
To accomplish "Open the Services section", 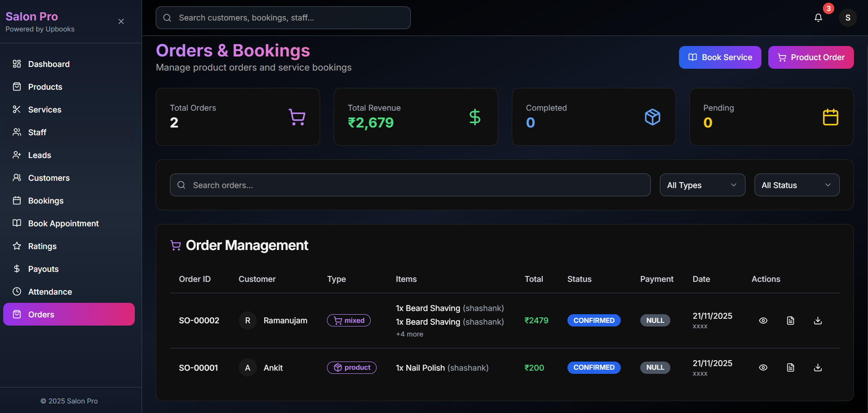I will [x=45, y=109].
